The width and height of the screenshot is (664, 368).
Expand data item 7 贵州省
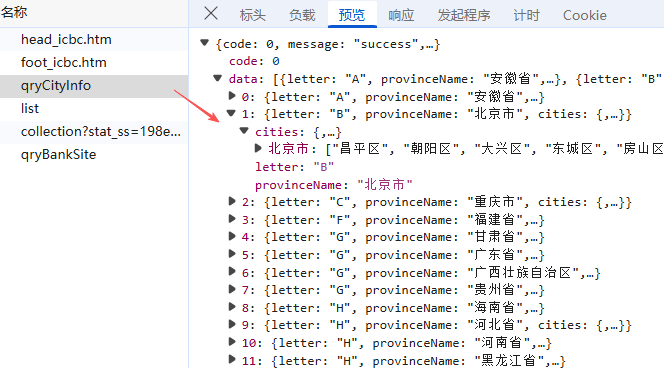tap(232, 289)
